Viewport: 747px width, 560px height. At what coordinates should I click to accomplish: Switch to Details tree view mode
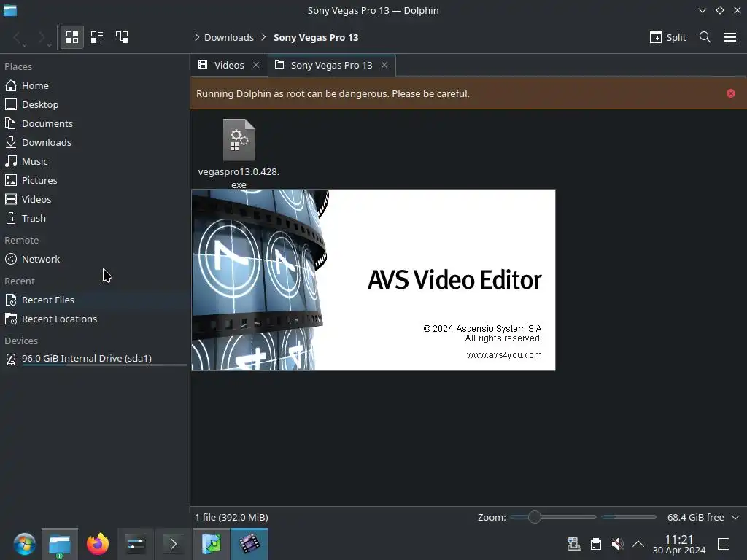click(122, 37)
